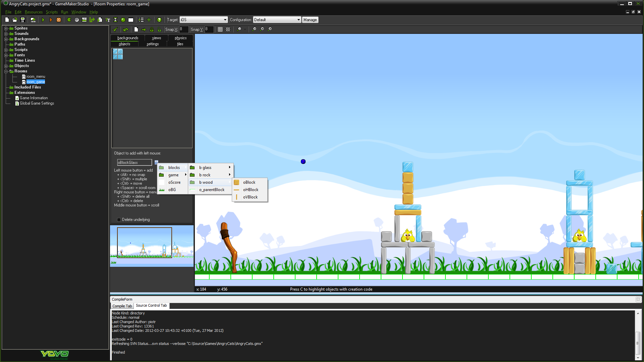Select the b wood menu entry
Viewport: 644px width, 362px height.
pyautogui.click(x=206, y=182)
